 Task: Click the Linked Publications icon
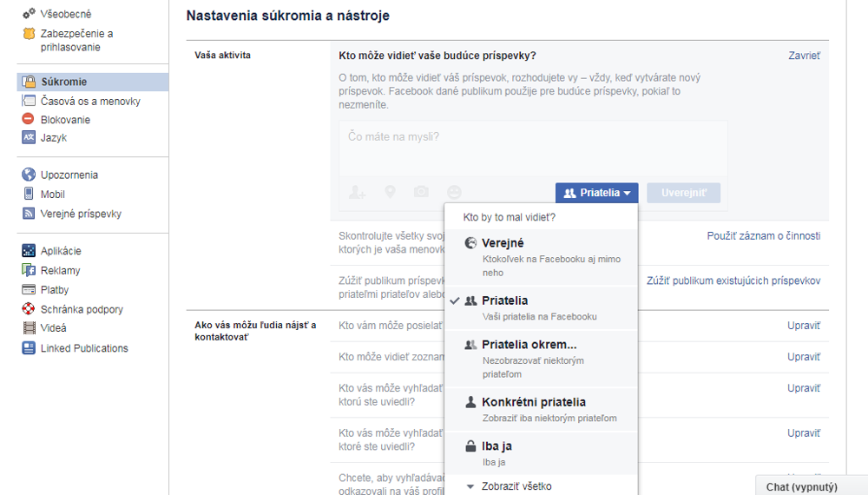(x=29, y=347)
